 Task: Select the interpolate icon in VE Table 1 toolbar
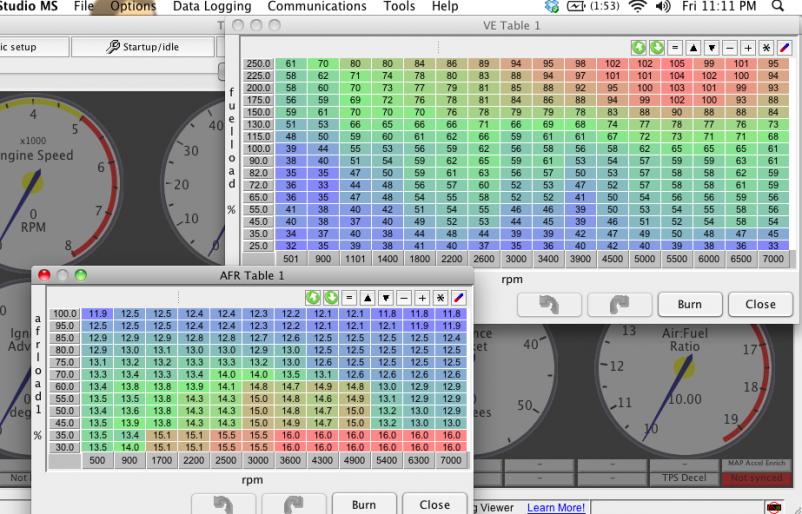point(783,47)
